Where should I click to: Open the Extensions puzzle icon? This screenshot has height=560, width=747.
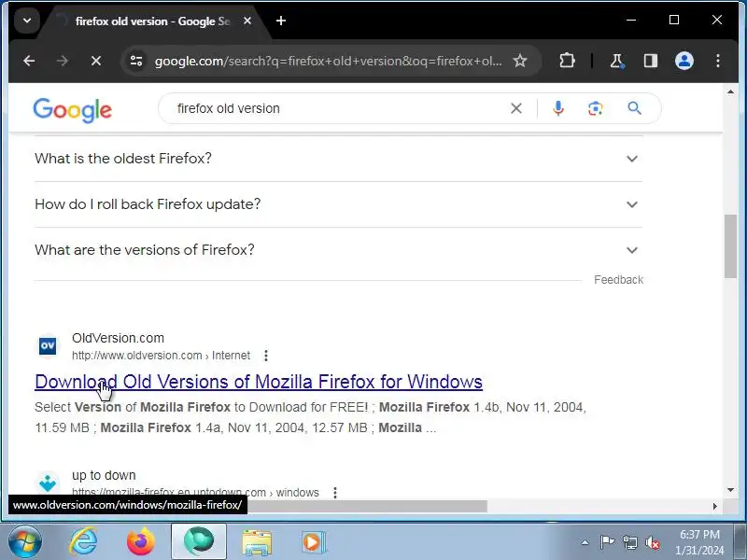567,61
